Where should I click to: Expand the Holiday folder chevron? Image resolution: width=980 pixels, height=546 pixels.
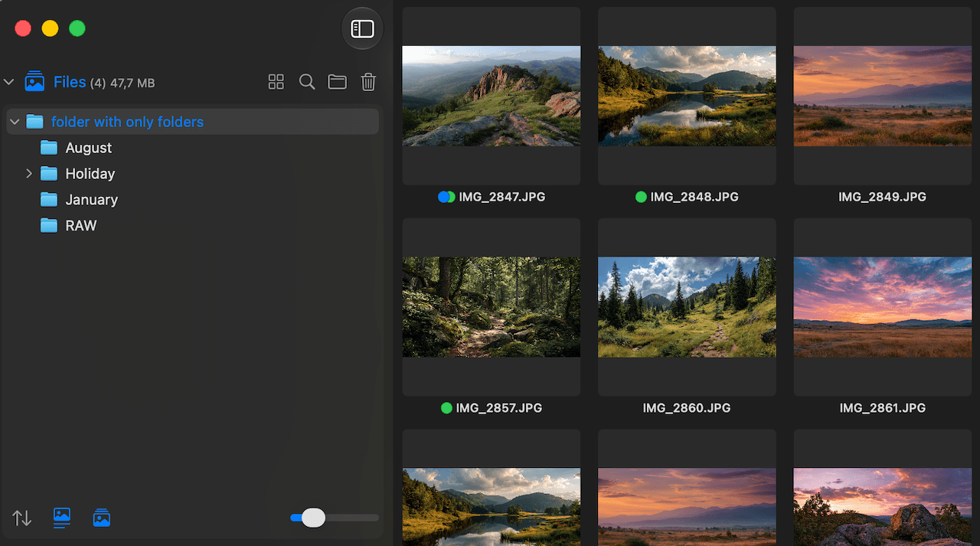29,174
